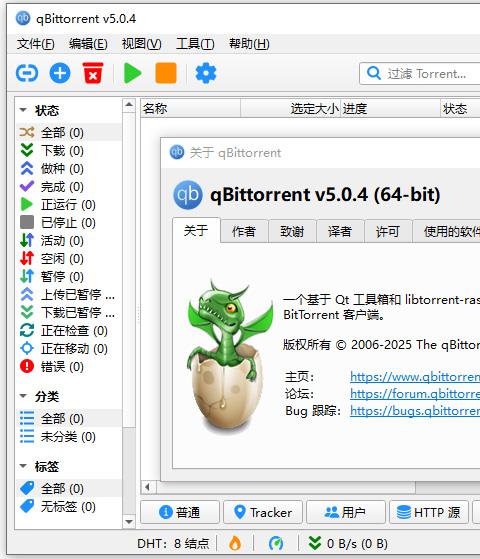This screenshot has width=480, height=559.
Task: Click the flame icon in status bar
Action: tap(235, 543)
